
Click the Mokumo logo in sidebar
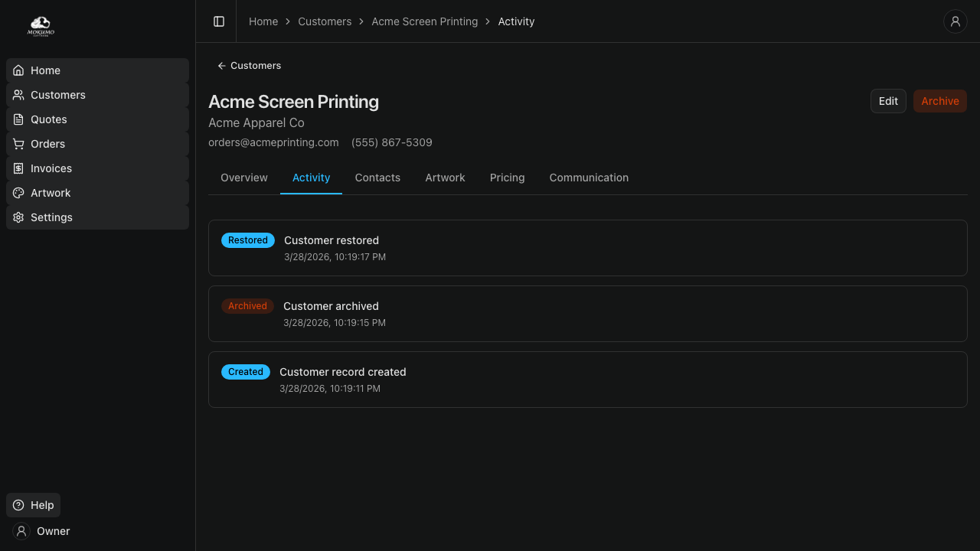coord(41,27)
